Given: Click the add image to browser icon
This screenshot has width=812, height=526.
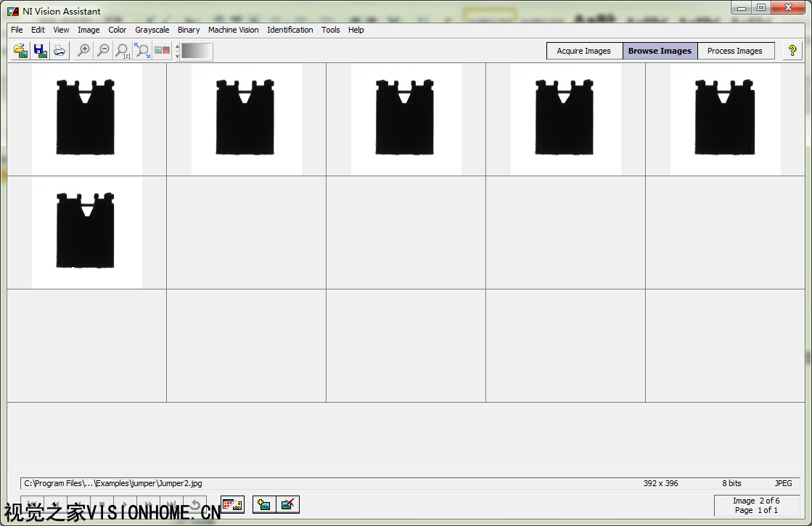Looking at the screenshot, I should click(264, 504).
